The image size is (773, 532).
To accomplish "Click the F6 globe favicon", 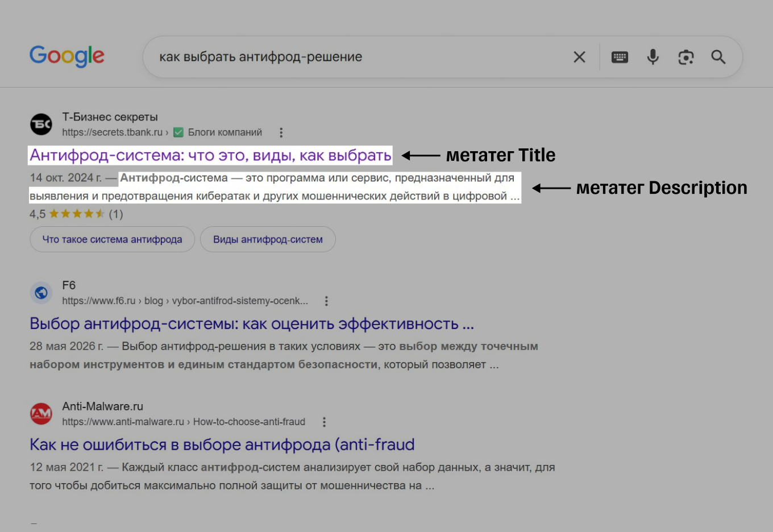I will coord(41,293).
